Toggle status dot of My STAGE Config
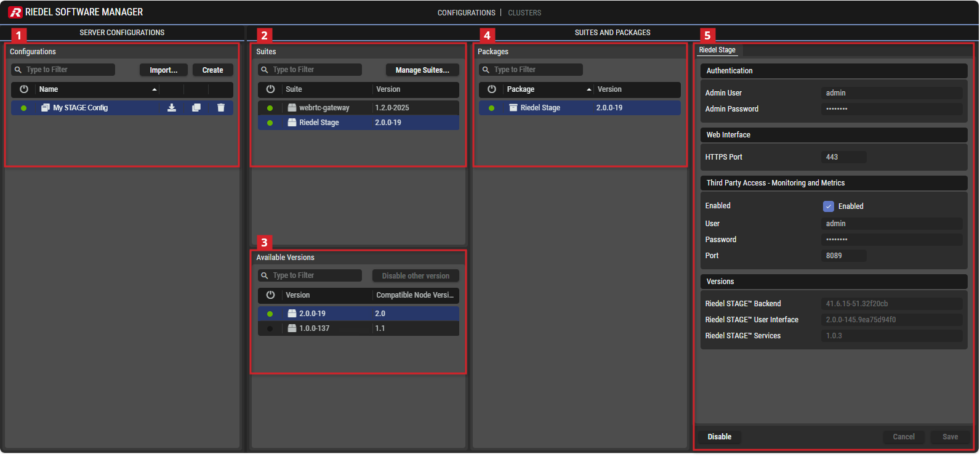The height and width of the screenshot is (456, 980). point(24,108)
